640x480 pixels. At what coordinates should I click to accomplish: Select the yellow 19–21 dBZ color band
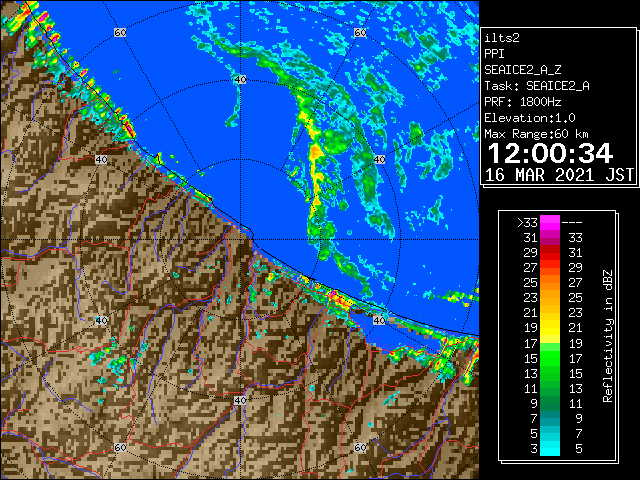point(550,328)
